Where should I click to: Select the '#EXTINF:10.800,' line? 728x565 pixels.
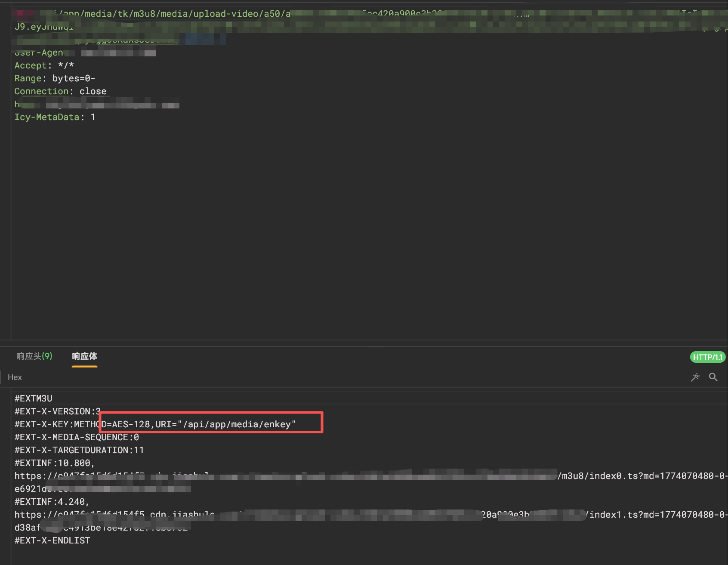tap(55, 463)
